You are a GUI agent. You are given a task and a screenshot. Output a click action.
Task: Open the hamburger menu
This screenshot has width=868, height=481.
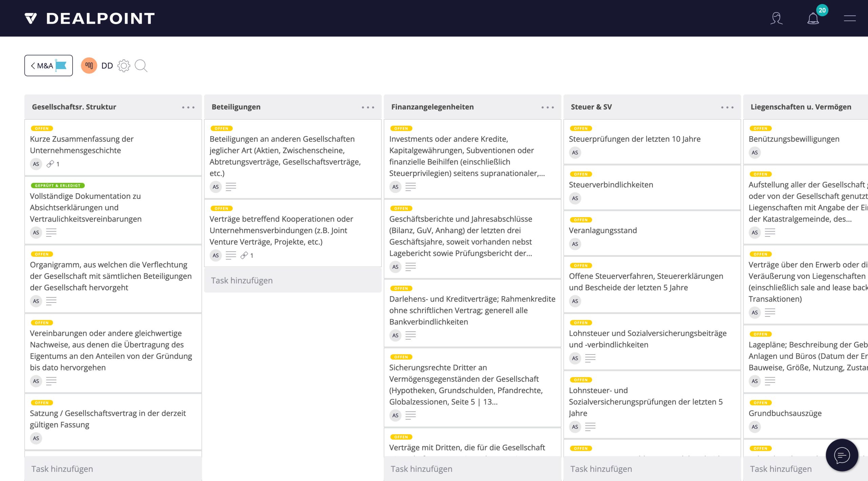[849, 18]
